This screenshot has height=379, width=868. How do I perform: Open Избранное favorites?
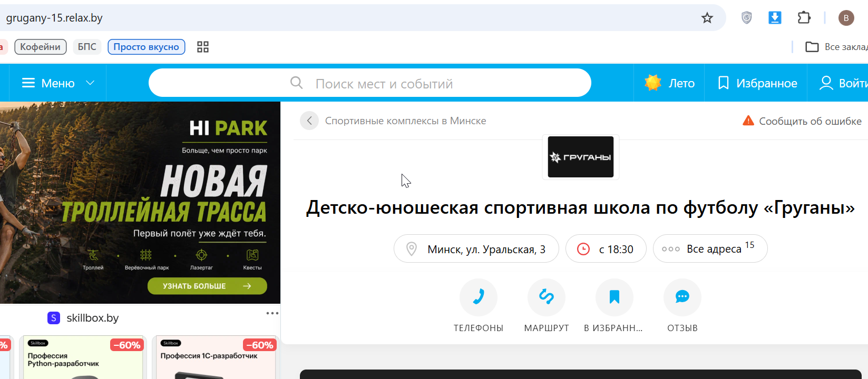pos(757,83)
